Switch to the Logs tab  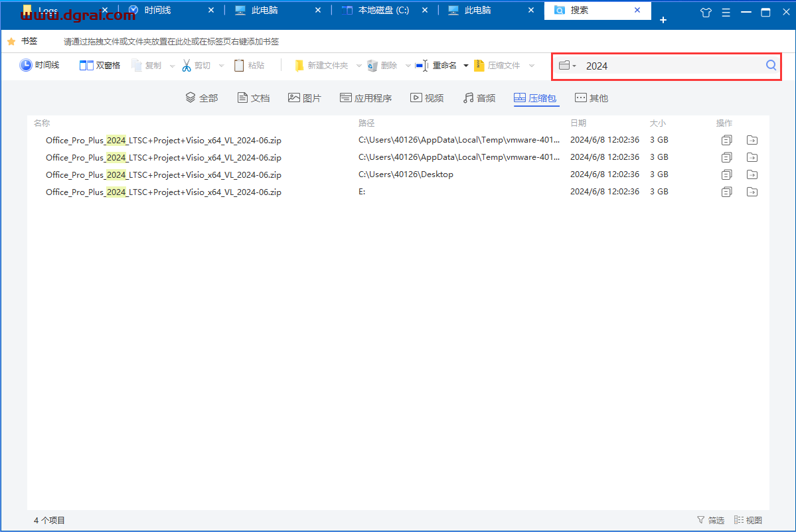pyautogui.click(x=48, y=10)
